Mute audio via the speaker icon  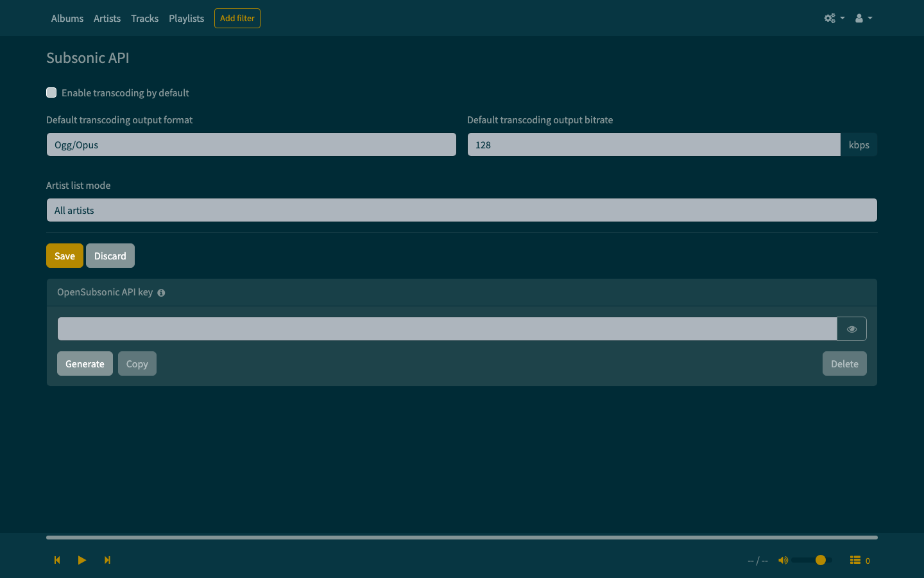[x=783, y=560]
